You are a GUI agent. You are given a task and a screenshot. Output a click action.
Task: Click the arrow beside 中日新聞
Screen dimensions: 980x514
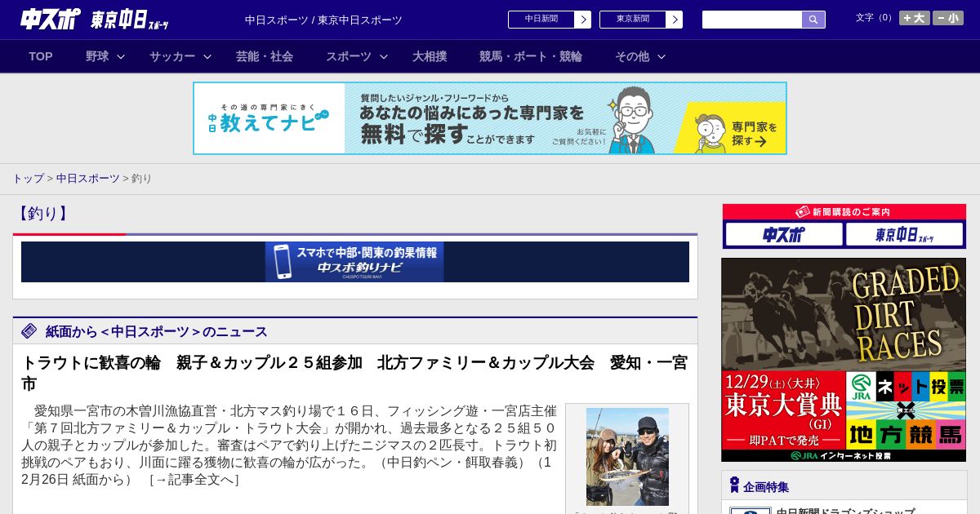583,20
